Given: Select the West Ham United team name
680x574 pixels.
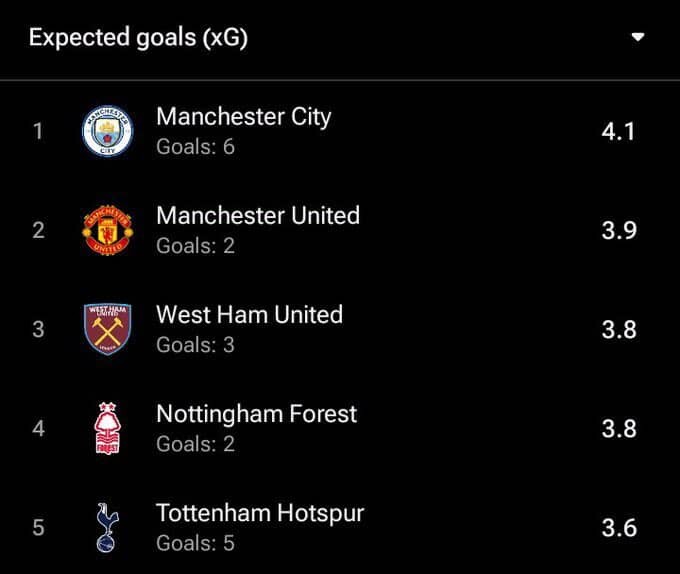Looking at the screenshot, I should tap(249, 315).
